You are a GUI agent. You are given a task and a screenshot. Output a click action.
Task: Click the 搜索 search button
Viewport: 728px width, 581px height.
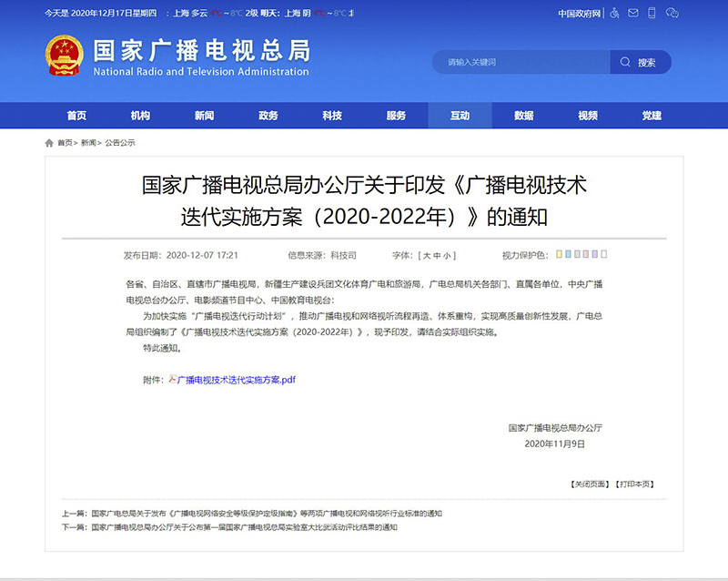tap(641, 62)
